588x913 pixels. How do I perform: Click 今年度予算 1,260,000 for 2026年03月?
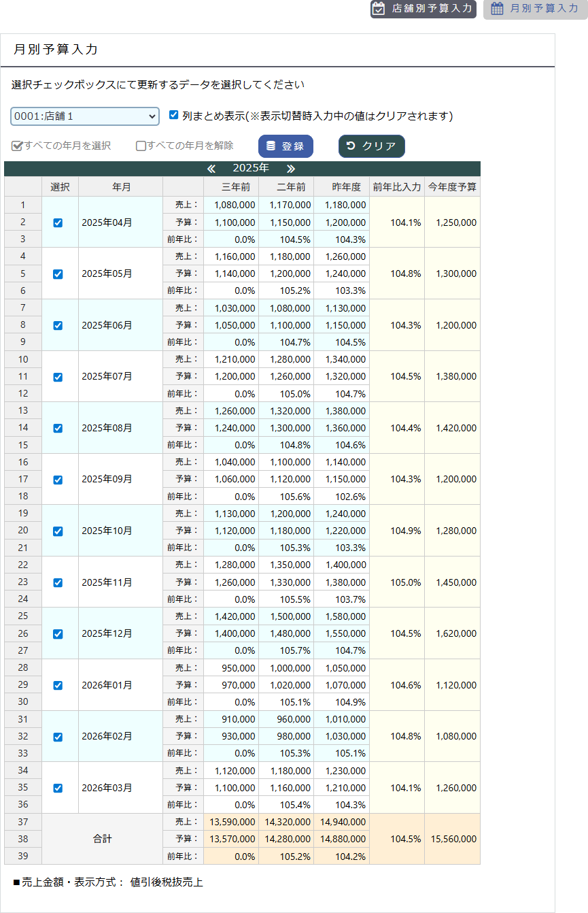click(453, 788)
